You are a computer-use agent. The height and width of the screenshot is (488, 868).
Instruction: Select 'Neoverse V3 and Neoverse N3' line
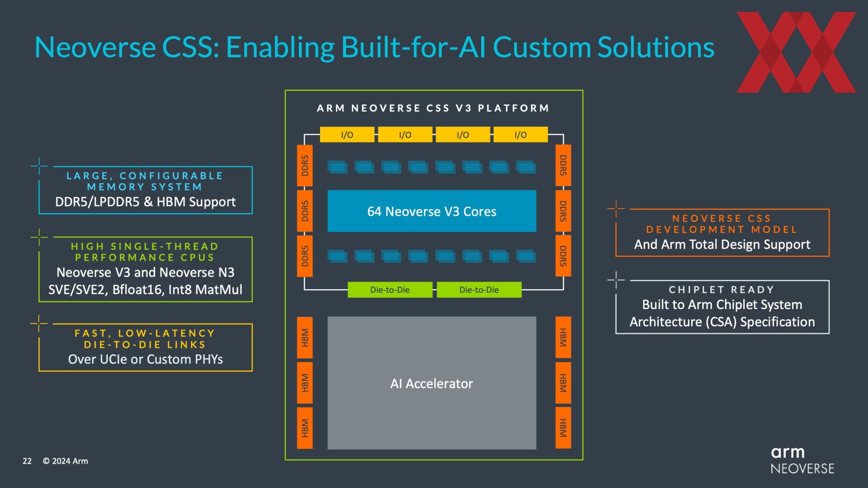pyautogui.click(x=145, y=272)
